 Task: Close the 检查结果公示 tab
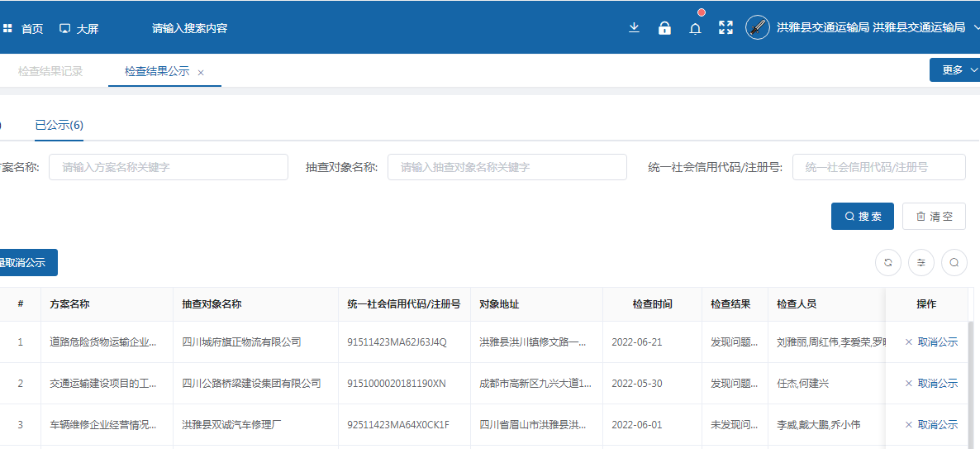pos(201,73)
